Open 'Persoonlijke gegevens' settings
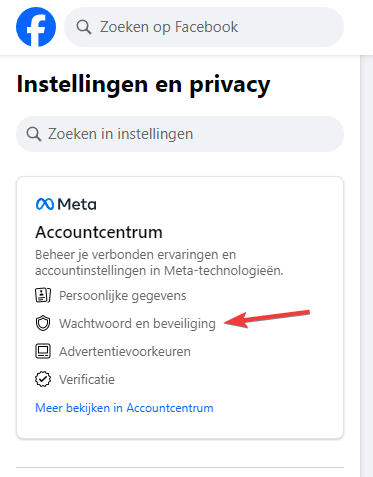The image size is (373, 477). pyautogui.click(x=123, y=296)
